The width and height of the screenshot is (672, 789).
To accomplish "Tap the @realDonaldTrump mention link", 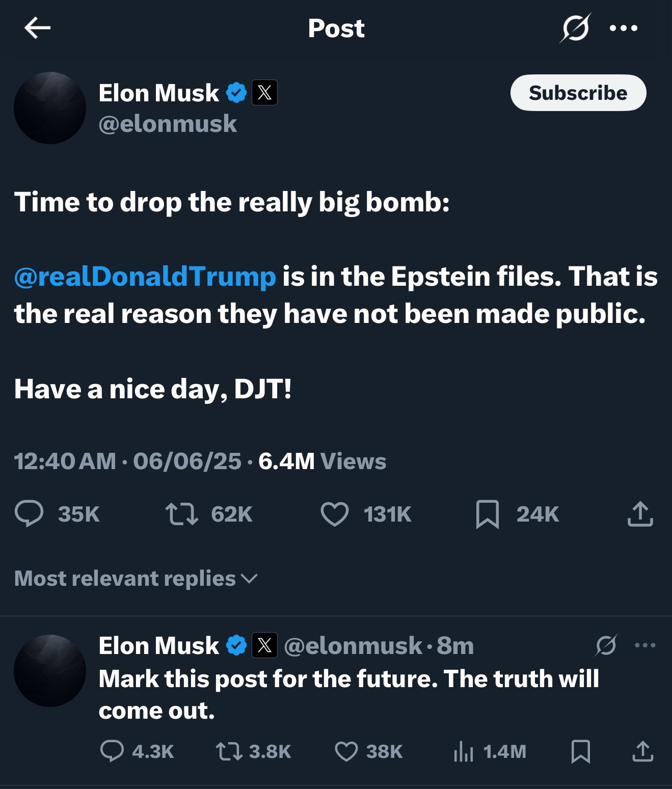I will click(x=145, y=277).
